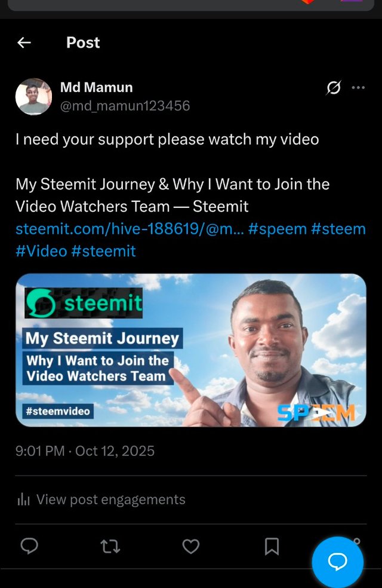This screenshot has width=382, height=588.
Task: Tap the reply speech bubble icon
Action: [29, 546]
